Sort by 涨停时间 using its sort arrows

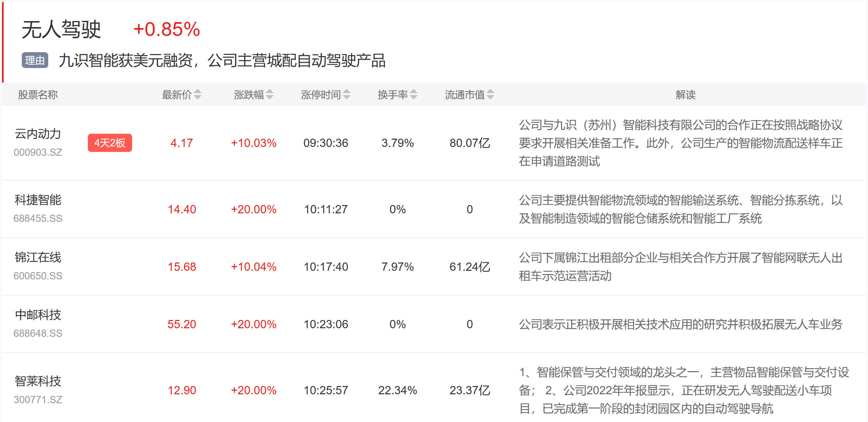click(x=346, y=94)
